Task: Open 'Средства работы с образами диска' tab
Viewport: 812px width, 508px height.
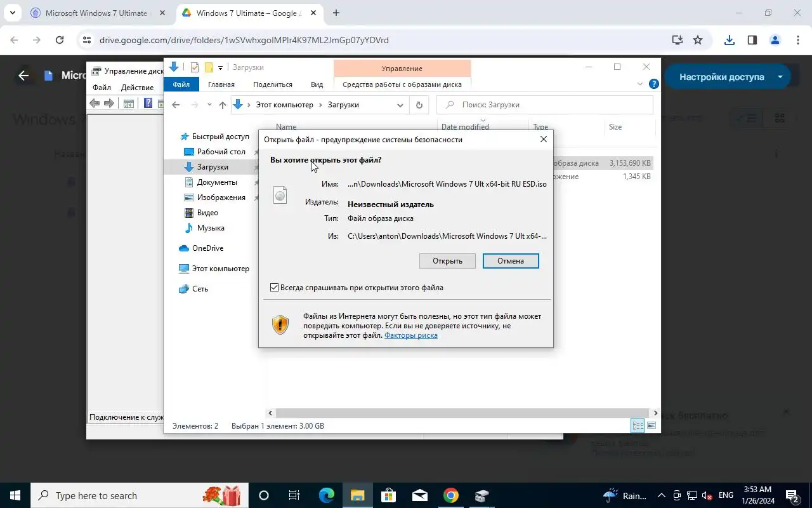Action: [x=402, y=84]
